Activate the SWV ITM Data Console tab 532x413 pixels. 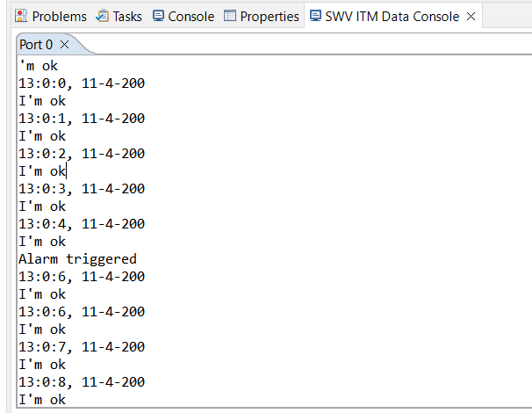coord(392,16)
